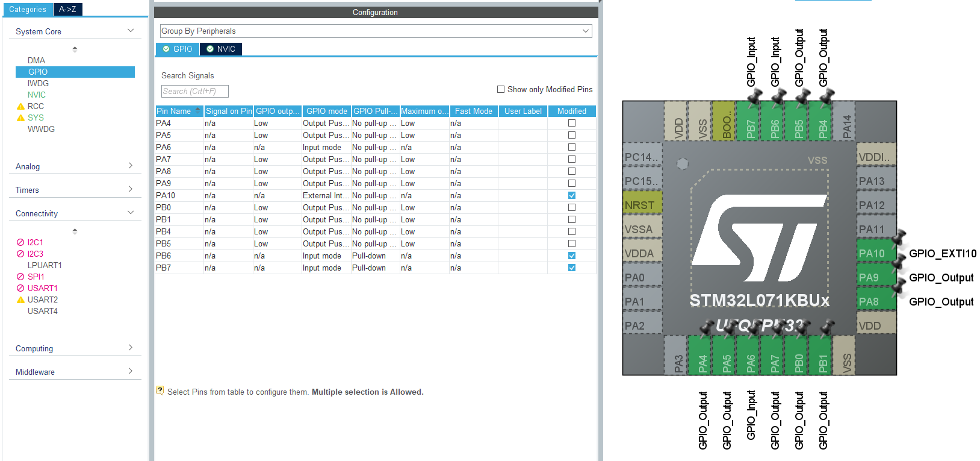This screenshot has width=980, height=461.
Task: Sort table by User Label header
Action: click(x=523, y=111)
